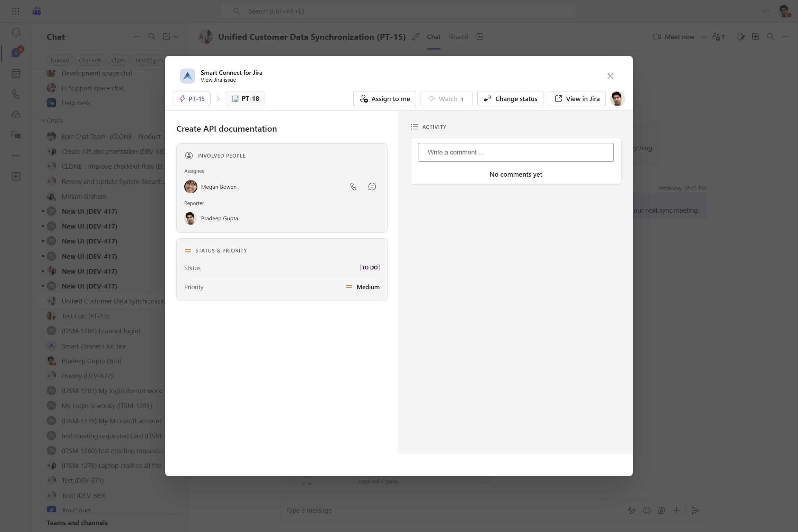Click Assign to me button

click(384, 99)
